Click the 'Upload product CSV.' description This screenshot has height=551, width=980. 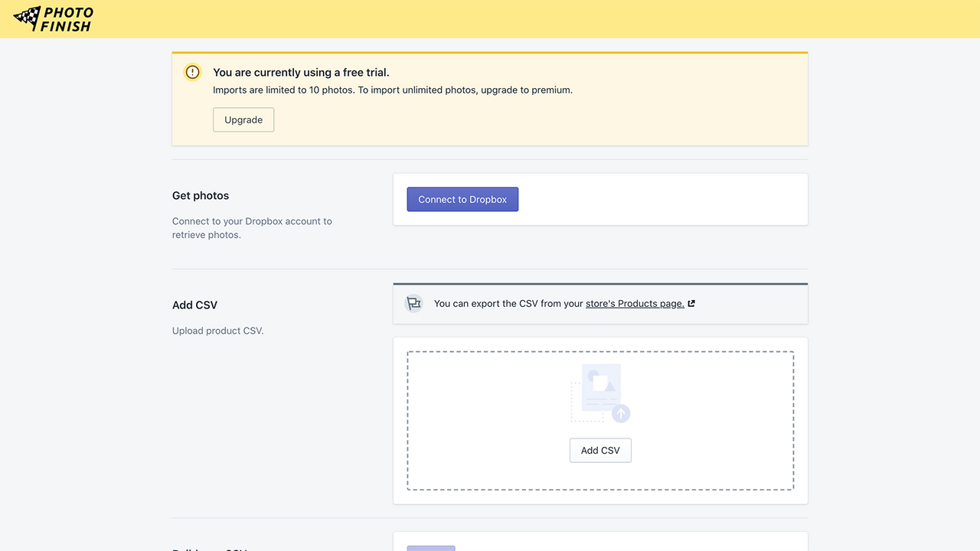(217, 331)
